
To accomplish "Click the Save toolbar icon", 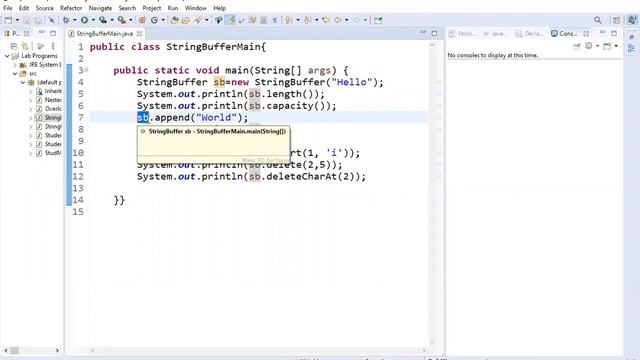I will click(27, 20).
